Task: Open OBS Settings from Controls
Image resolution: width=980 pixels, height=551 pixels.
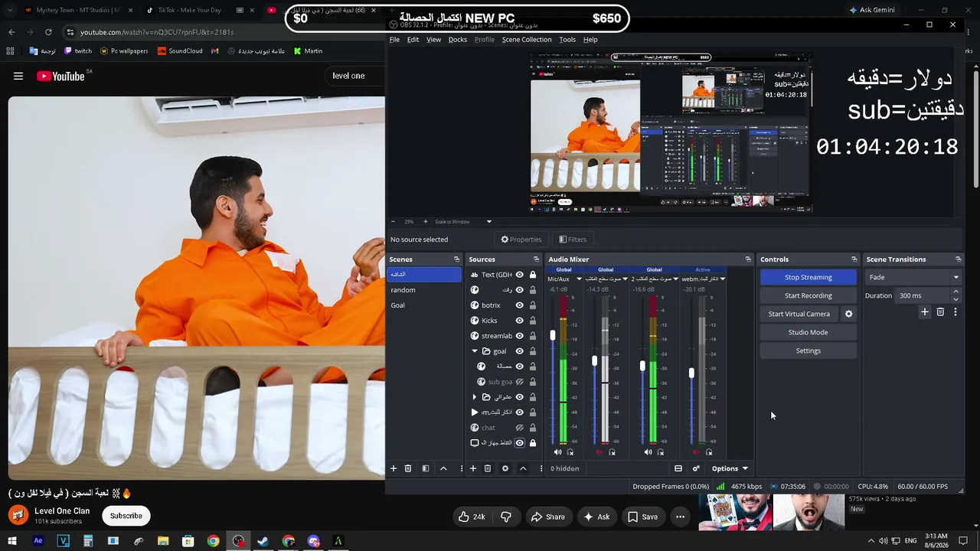Action: (808, 350)
